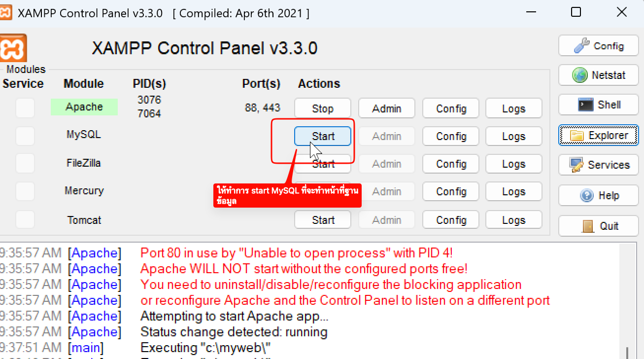Screen dimensions: 644x359
Task: Open Explorer via the folder icon
Action: tap(576, 135)
